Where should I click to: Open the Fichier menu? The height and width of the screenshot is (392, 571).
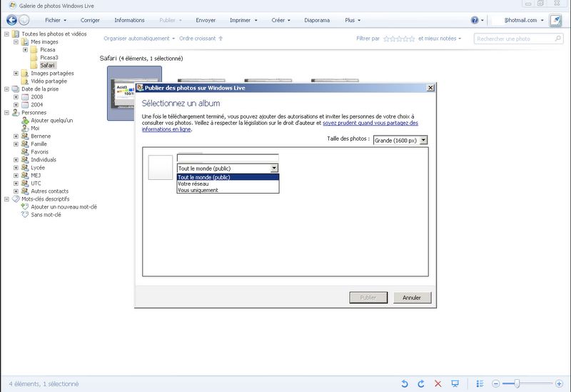coord(56,20)
